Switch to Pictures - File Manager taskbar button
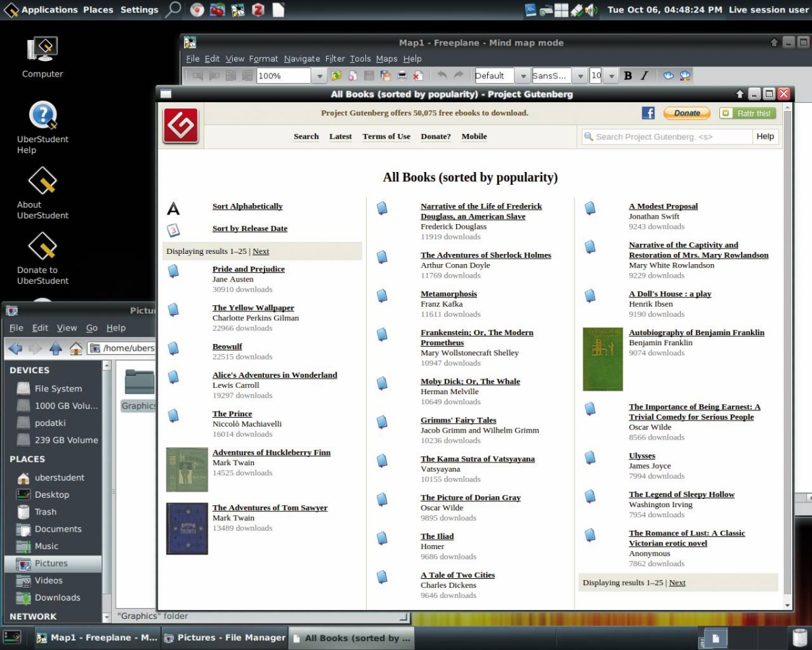The height and width of the screenshot is (650, 812). tap(225, 638)
